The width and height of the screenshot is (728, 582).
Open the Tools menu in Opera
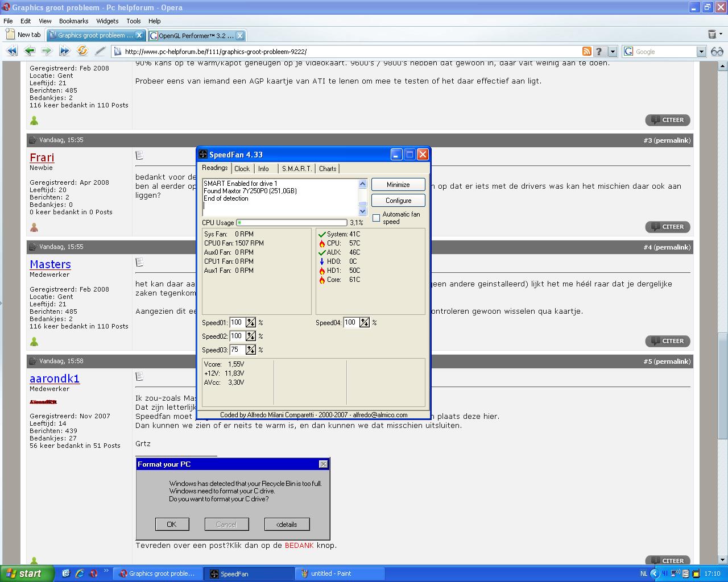coord(134,21)
